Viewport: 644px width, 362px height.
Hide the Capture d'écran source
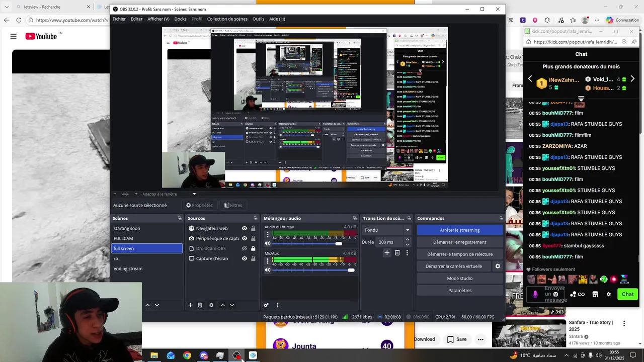245,258
